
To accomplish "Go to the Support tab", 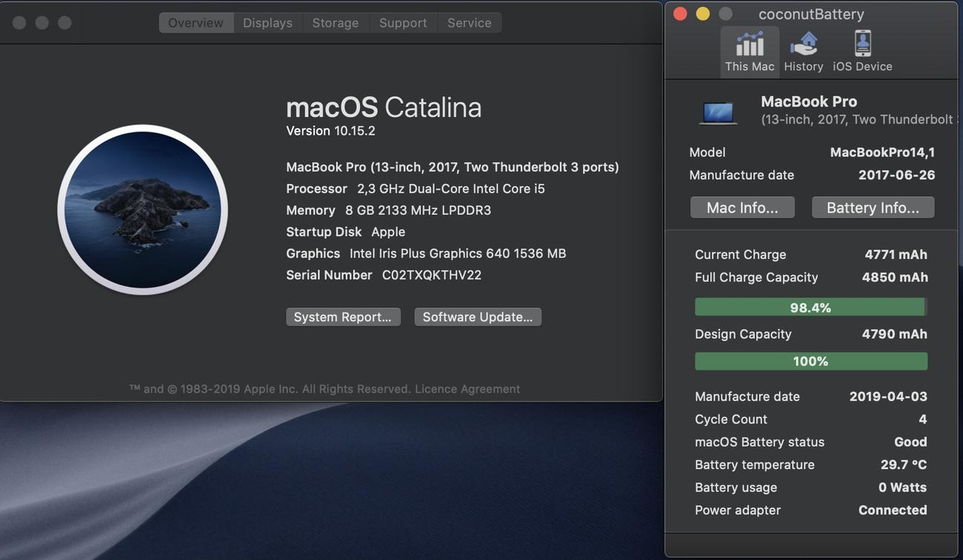I will point(403,23).
